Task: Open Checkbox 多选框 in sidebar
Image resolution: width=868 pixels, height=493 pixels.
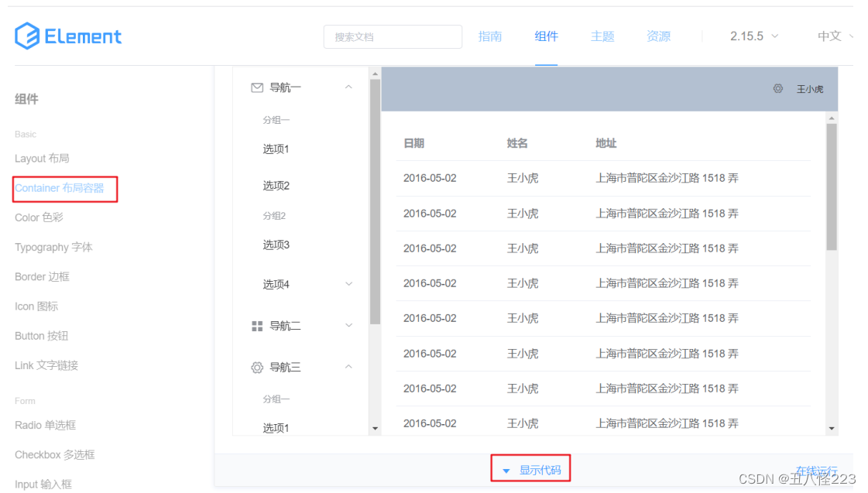Action: 55,455
